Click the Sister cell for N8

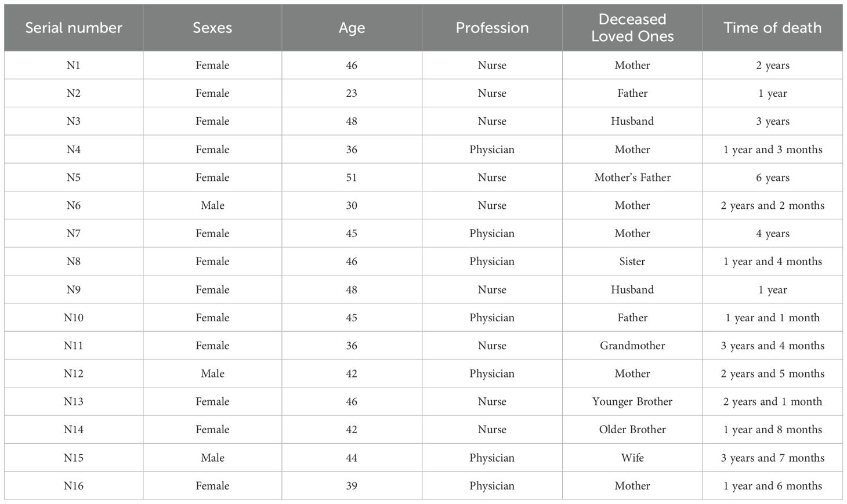pos(632,262)
